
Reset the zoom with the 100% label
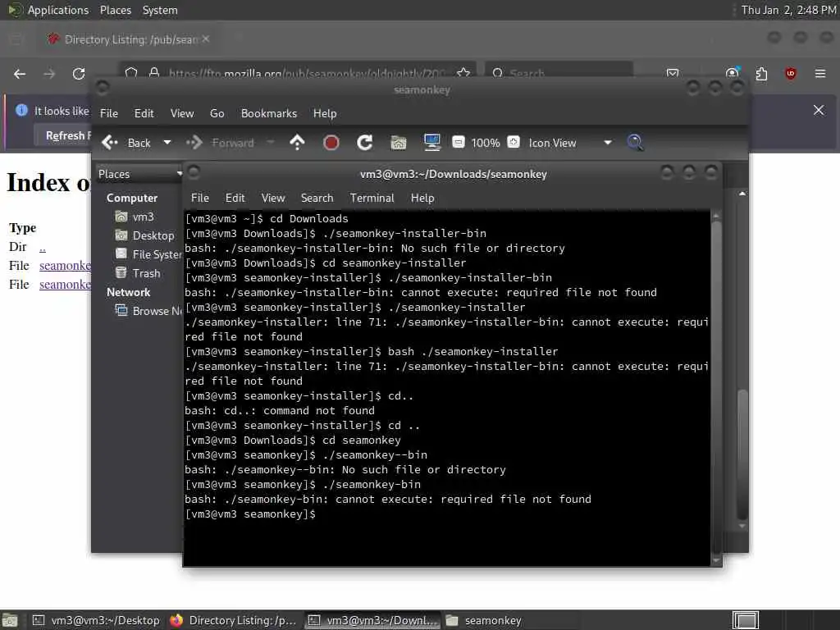click(x=486, y=143)
